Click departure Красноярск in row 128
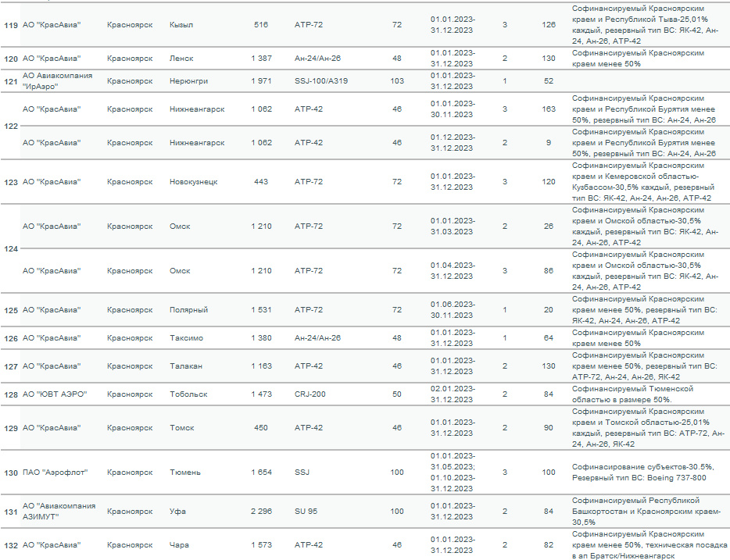This screenshot has width=730, height=560. (130, 394)
